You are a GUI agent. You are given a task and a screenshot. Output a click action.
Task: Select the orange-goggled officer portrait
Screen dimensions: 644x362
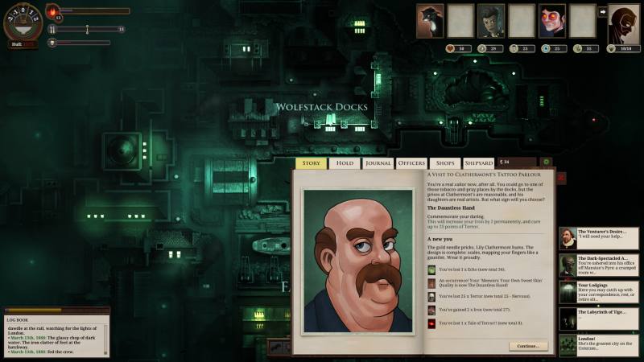[x=551, y=22]
